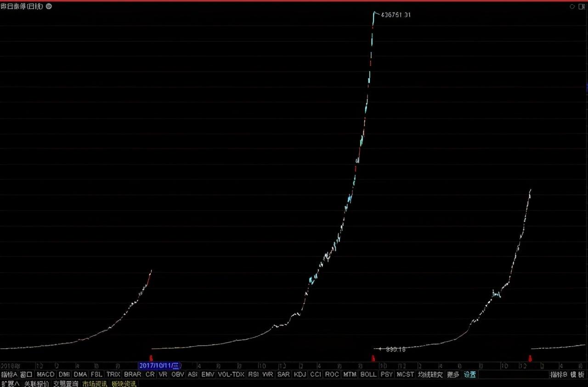
Task: Click the first red marker on the time axis
Action: (151, 358)
